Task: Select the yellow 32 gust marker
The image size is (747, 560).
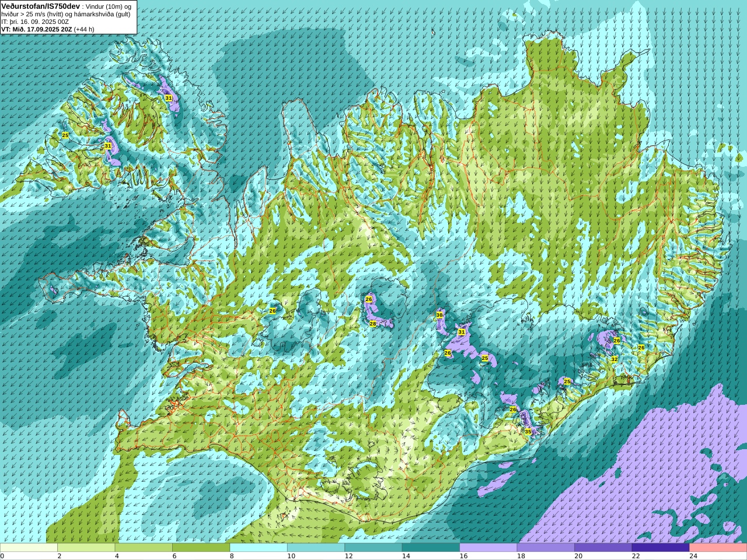Action: pyautogui.click(x=615, y=359)
